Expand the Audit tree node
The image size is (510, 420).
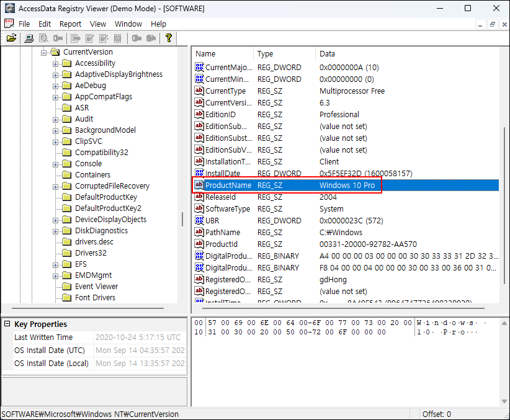click(x=56, y=120)
